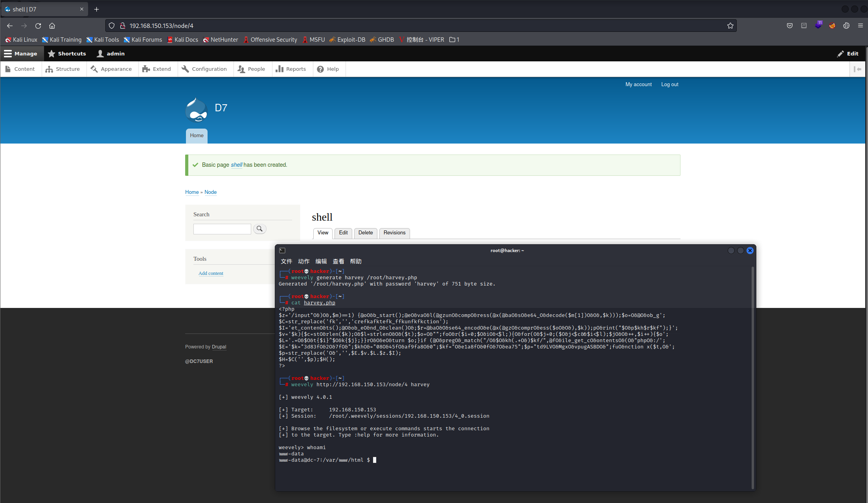Open the Offensive Security bookmark
This screenshot has height=503, width=868.
pos(270,40)
